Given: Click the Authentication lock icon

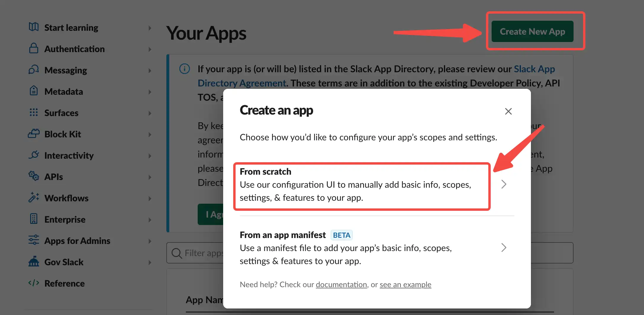Looking at the screenshot, I should (34, 48).
